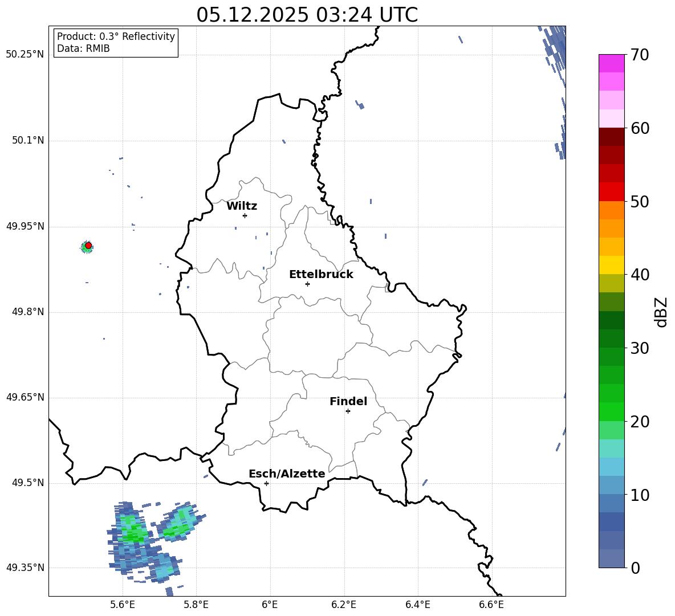Click the red radar marker dot
This screenshot has height=616, width=675.
point(88,246)
